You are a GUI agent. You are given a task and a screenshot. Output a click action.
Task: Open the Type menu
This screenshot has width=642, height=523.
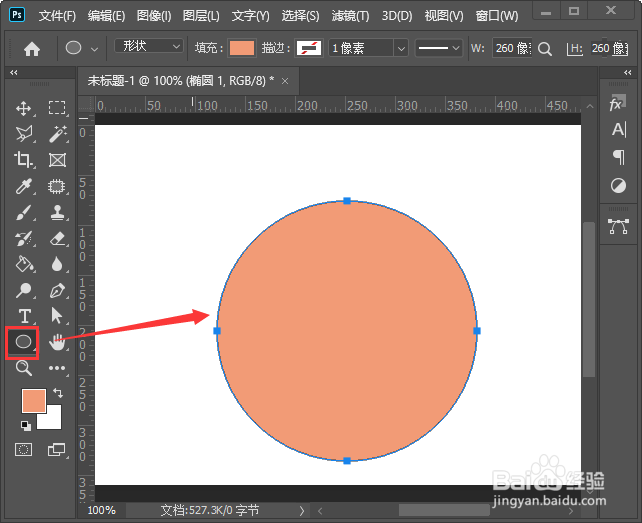click(250, 16)
